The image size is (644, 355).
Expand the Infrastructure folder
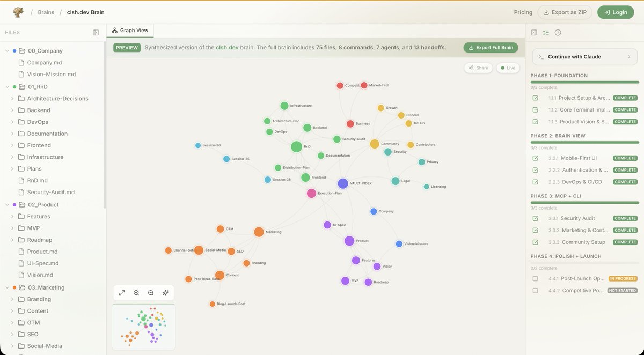click(12, 157)
